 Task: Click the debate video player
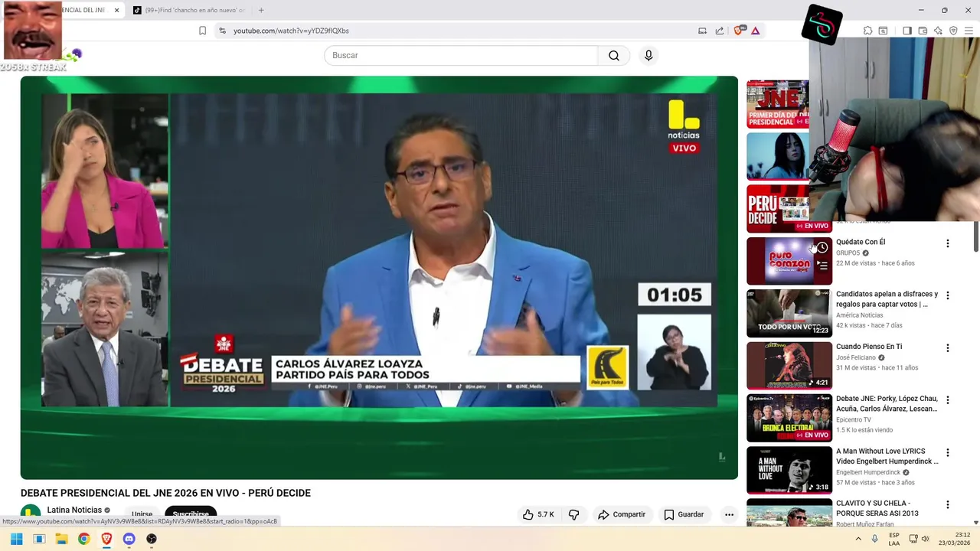pos(379,277)
